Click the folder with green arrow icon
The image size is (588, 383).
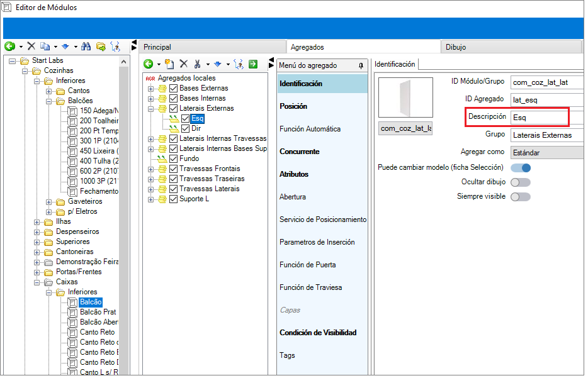tap(101, 47)
